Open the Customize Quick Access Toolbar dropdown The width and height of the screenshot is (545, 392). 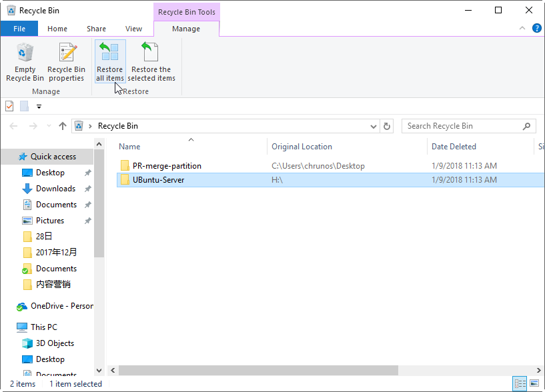coord(39,106)
